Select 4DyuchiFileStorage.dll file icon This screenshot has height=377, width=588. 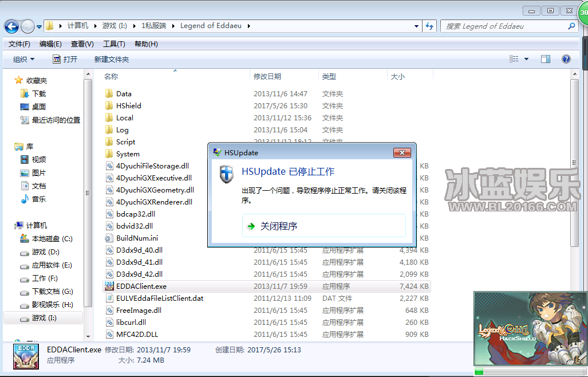point(109,166)
